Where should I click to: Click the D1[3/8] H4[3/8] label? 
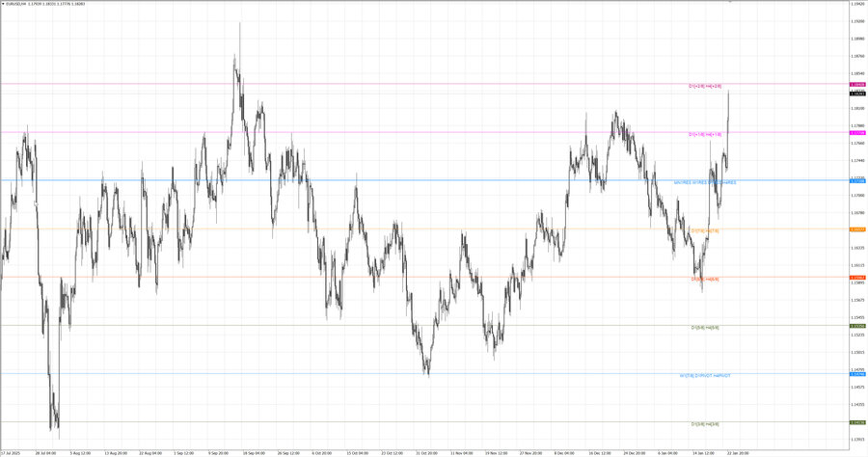point(705,424)
